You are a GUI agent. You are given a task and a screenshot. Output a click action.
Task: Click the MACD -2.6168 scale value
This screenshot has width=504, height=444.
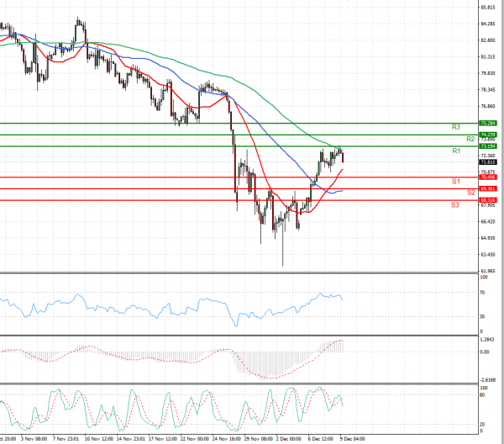[488, 380]
